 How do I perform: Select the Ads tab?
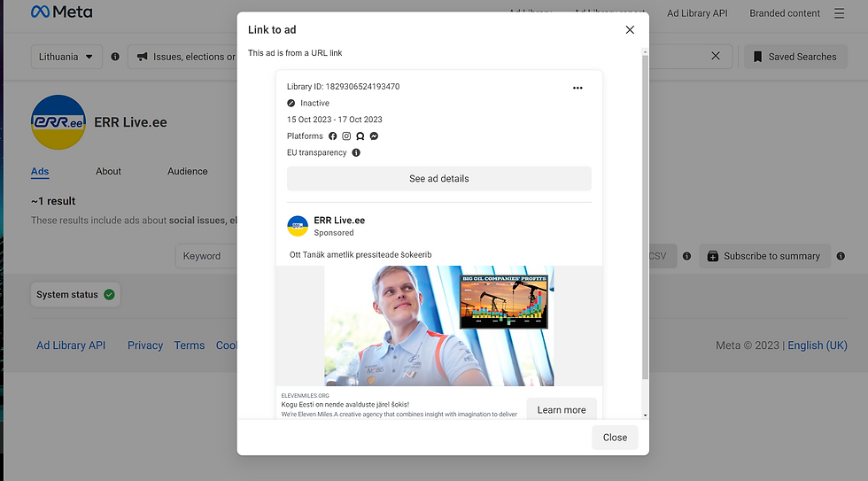pos(40,172)
